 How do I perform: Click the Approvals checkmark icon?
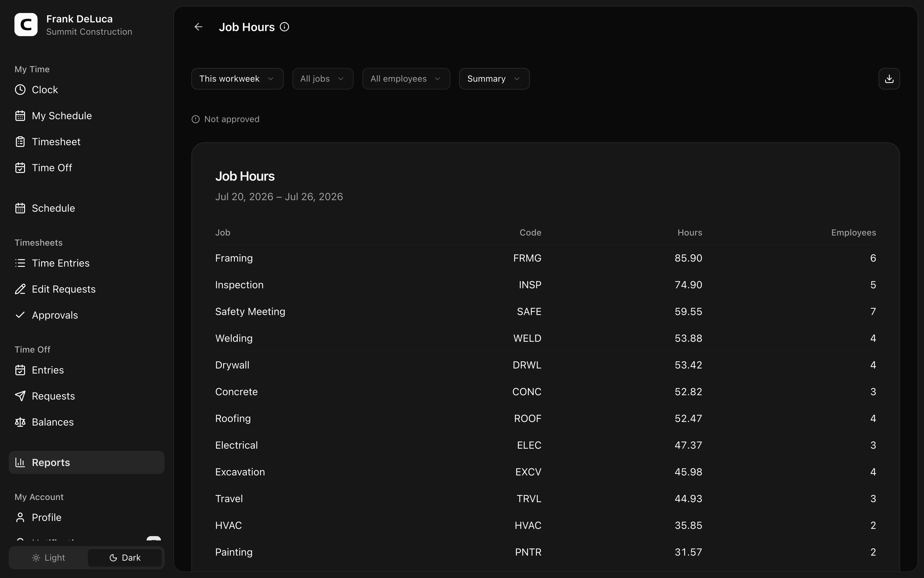[x=20, y=315]
